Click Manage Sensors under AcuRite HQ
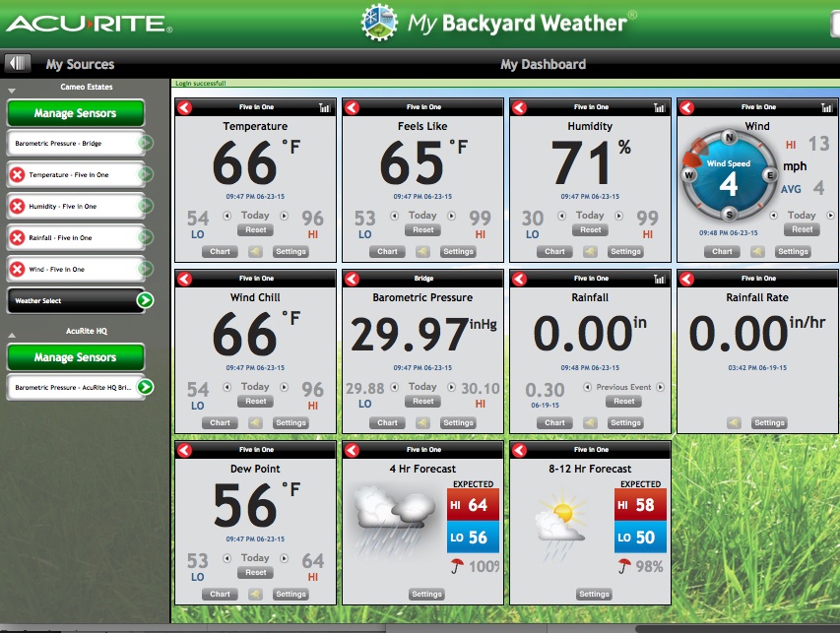840x633 pixels. point(76,357)
